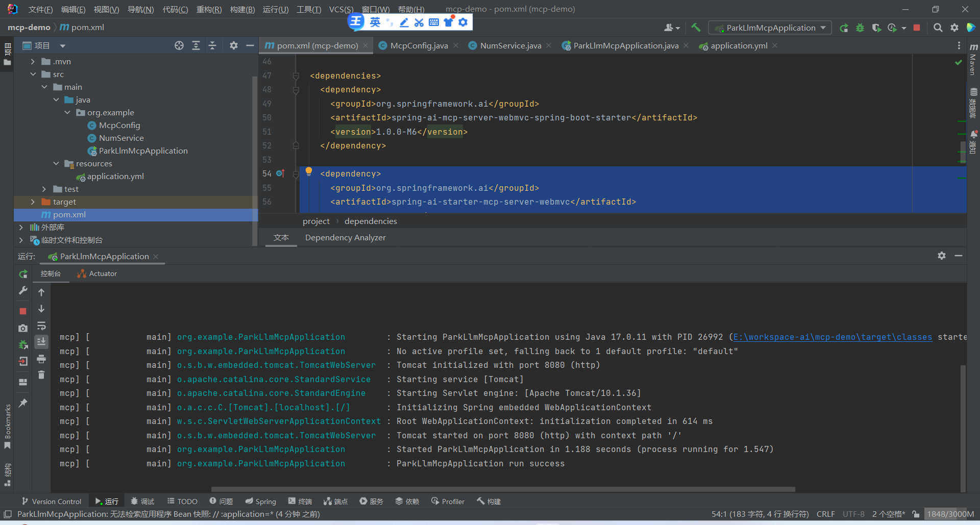Collapse the org.example package
Screen dimensions: 980x525
(67, 112)
